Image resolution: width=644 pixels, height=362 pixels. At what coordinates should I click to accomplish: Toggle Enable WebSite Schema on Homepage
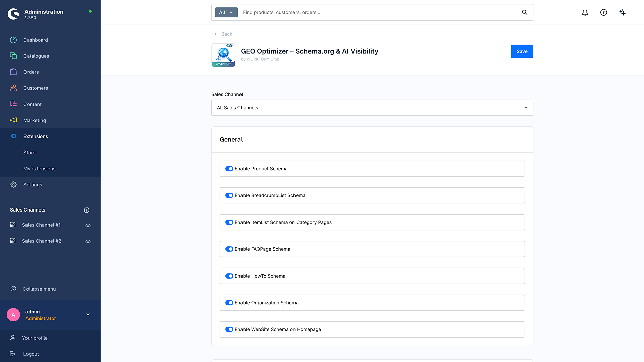point(229,329)
